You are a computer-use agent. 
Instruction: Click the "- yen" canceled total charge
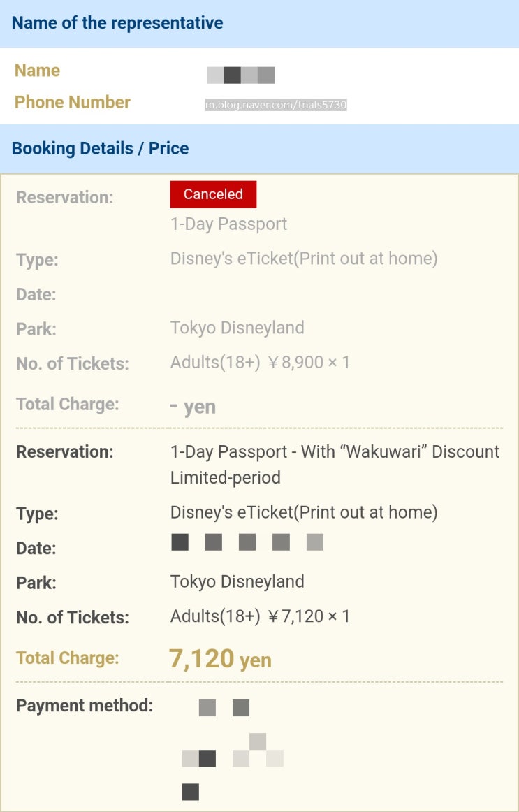[193, 406]
